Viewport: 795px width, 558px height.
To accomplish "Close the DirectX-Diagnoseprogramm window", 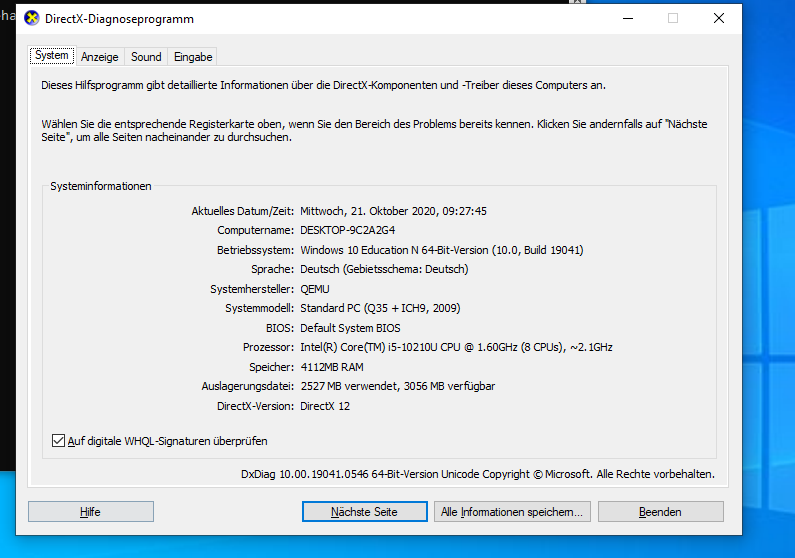I will (718, 19).
